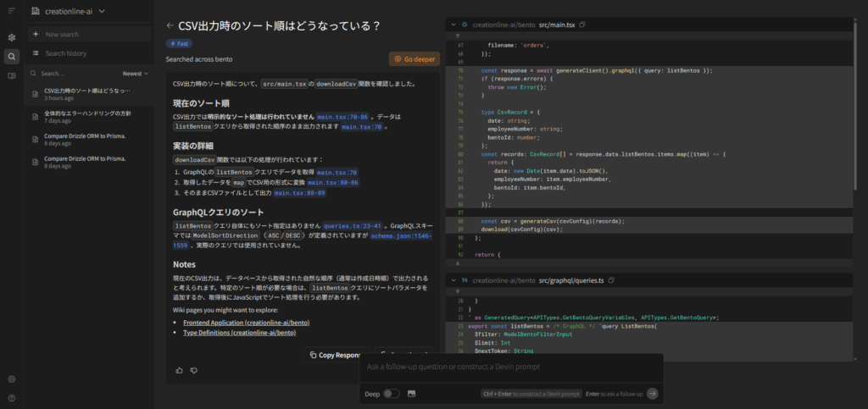Select New search in sidebar
868x409 pixels.
pos(63,35)
